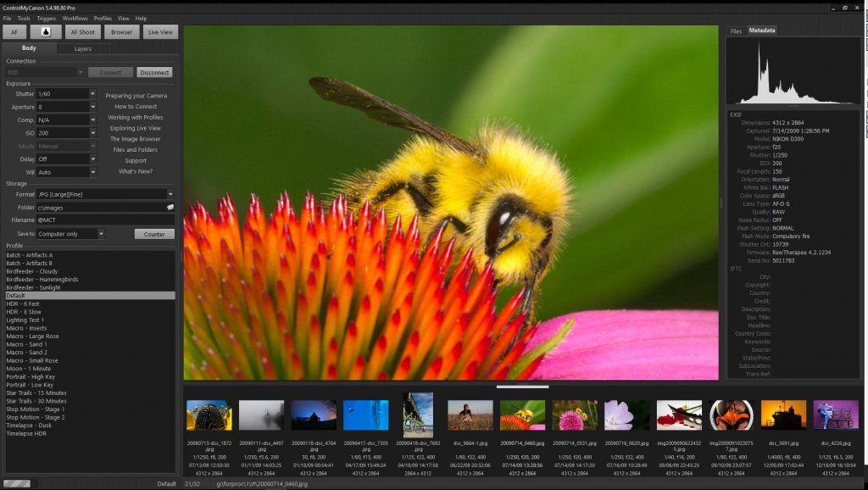This screenshot has height=490, width=868.
Task: Click the folder browse icon
Action: coord(170,207)
